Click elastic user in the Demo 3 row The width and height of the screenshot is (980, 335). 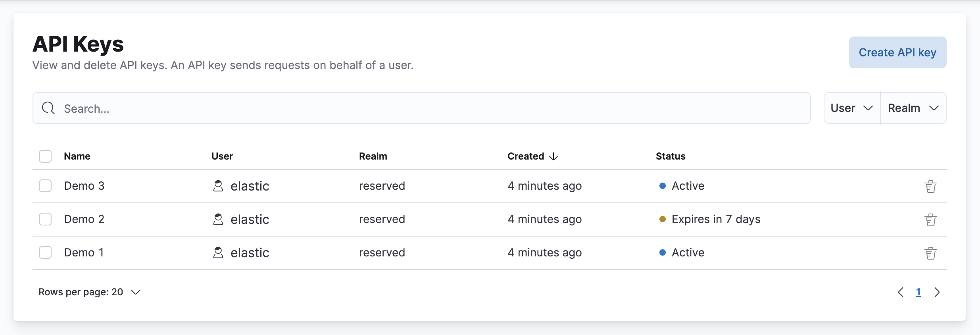tap(250, 186)
